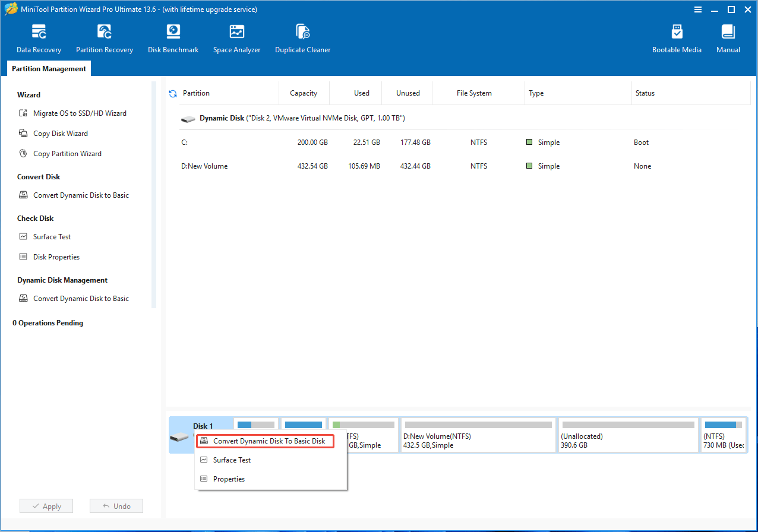Select the Disk 1 drive icon in disk map
The width and height of the screenshot is (758, 532).
click(179, 438)
